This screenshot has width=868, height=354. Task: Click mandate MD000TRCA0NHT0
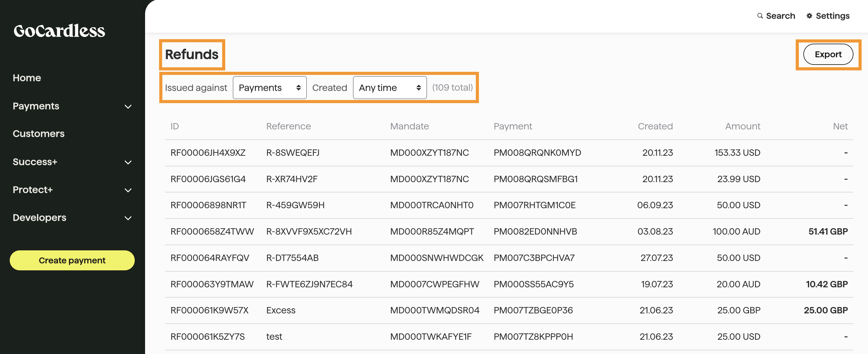click(x=431, y=205)
